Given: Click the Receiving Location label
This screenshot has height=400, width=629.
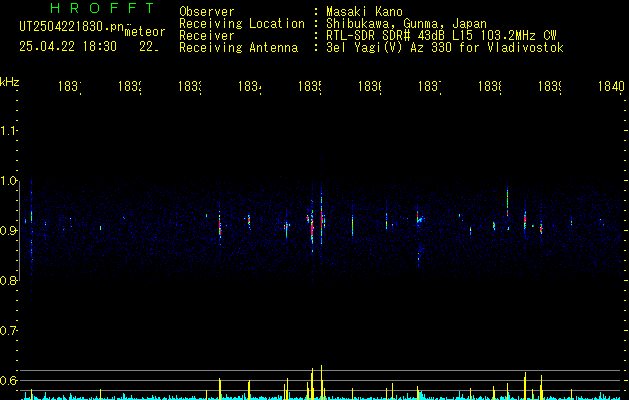Looking at the screenshot, I should 242,24.
